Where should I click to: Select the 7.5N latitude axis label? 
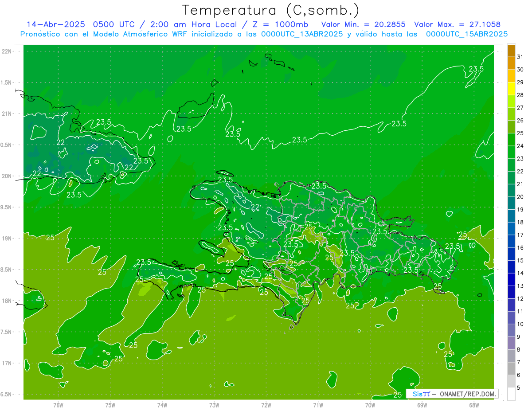coord(7,332)
